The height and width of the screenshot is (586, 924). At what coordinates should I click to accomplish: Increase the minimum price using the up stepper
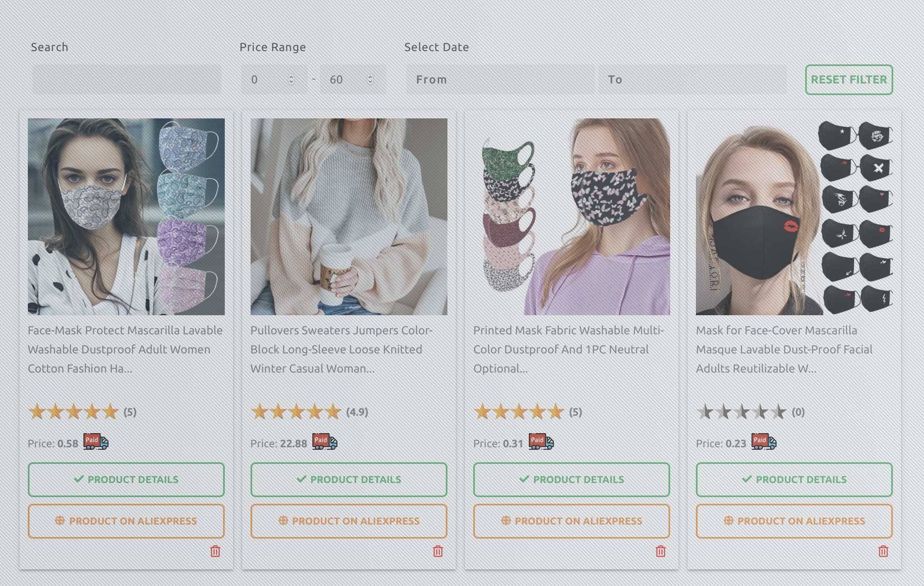tap(292, 76)
